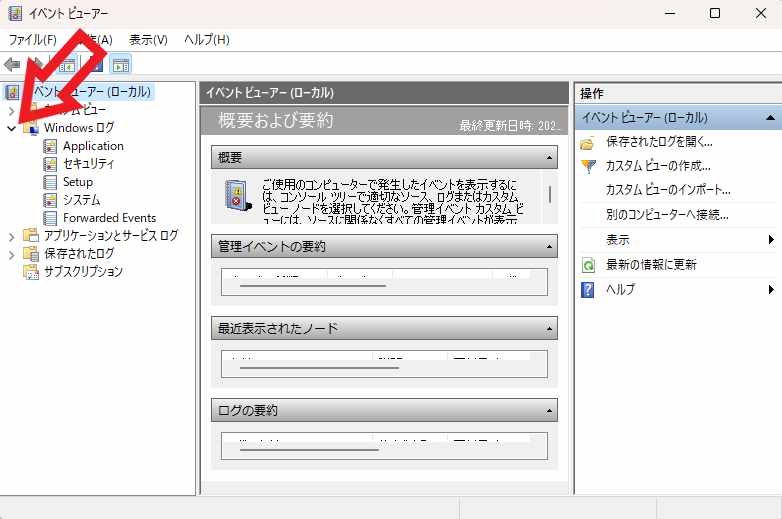782x519 pixels.
Task: Open the ヘルプ(H) menu
Action: coord(206,40)
